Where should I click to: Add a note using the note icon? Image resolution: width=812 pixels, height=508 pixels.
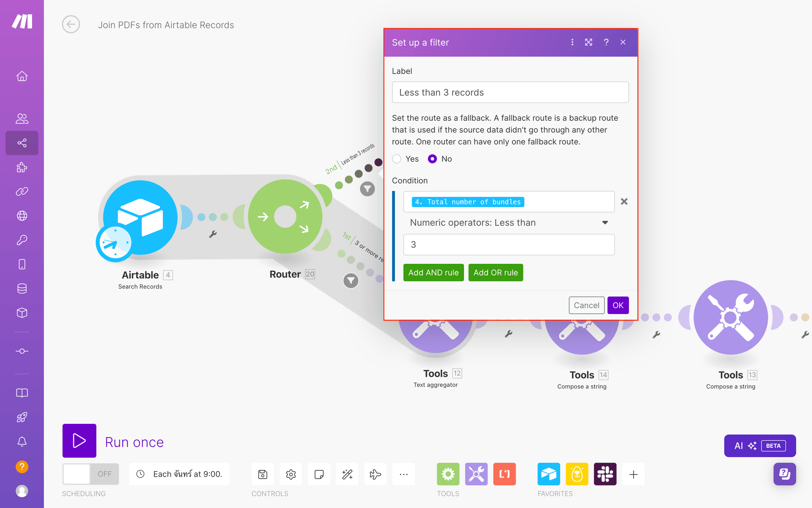click(319, 474)
